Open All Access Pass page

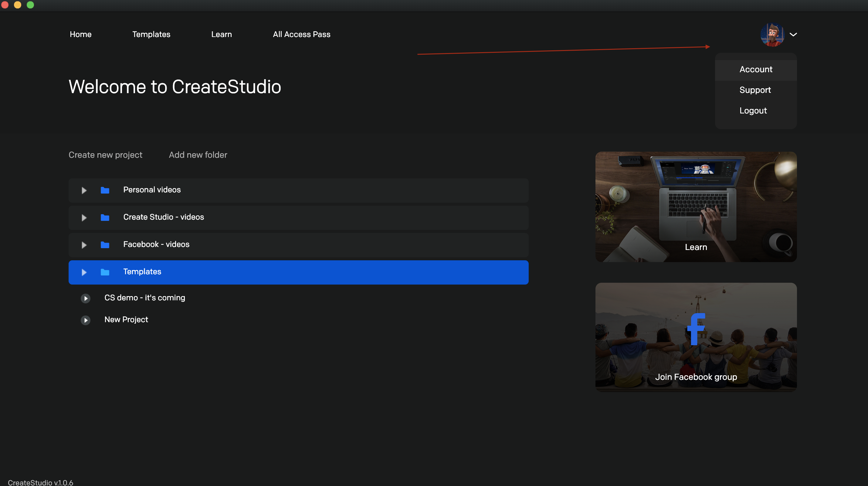[x=302, y=34]
